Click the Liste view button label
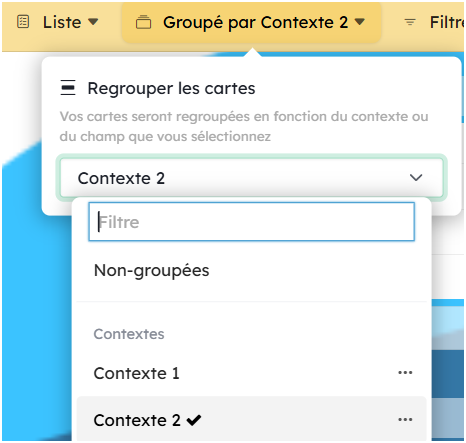The image size is (466, 443). 62,22
